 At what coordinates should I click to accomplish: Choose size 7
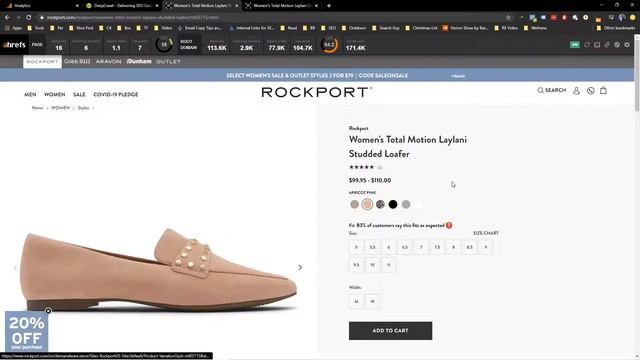(421, 247)
